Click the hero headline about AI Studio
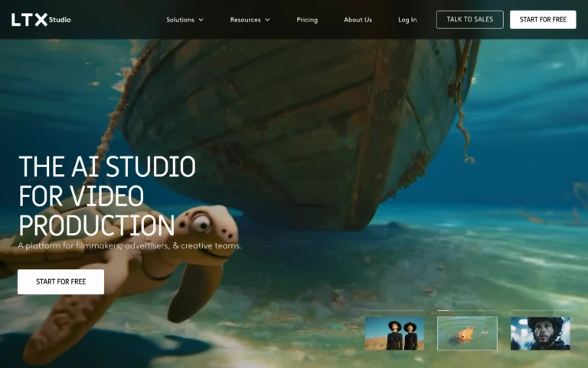Image resolution: width=588 pixels, height=368 pixels. pos(107,196)
